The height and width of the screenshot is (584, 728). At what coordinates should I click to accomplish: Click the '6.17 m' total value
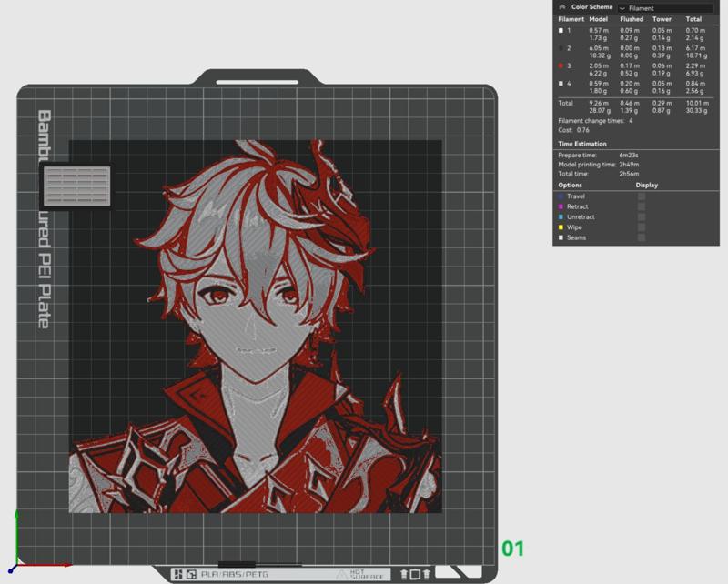pos(695,48)
